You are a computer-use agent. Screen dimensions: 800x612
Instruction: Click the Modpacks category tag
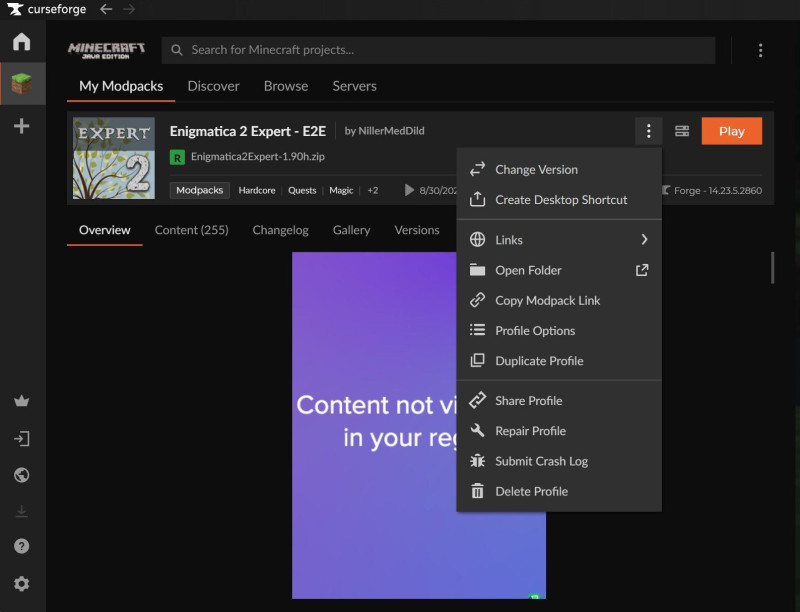click(x=199, y=190)
